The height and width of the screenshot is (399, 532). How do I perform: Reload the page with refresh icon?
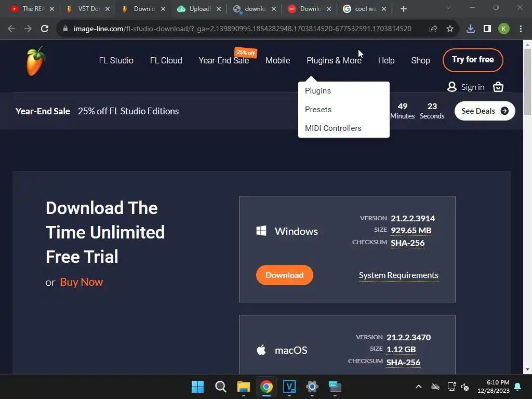click(45, 29)
